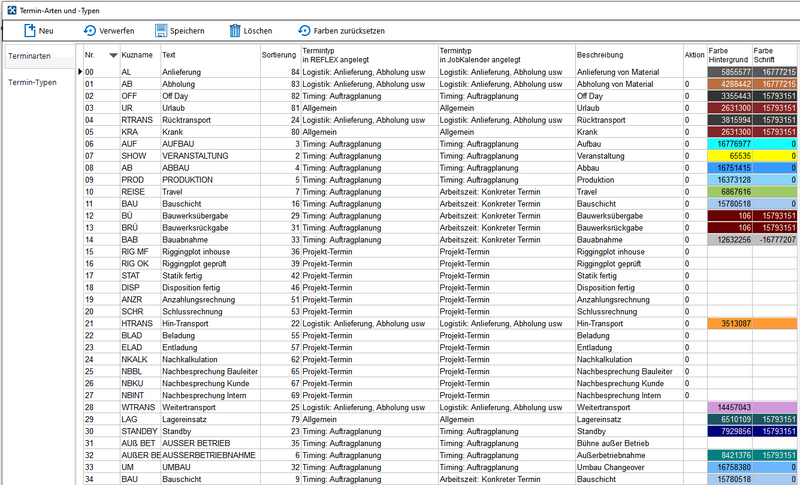The width and height of the screenshot is (800, 485).
Task: Pick orange background color 3513087 for Hin-Transport
Action: point(730,323)
